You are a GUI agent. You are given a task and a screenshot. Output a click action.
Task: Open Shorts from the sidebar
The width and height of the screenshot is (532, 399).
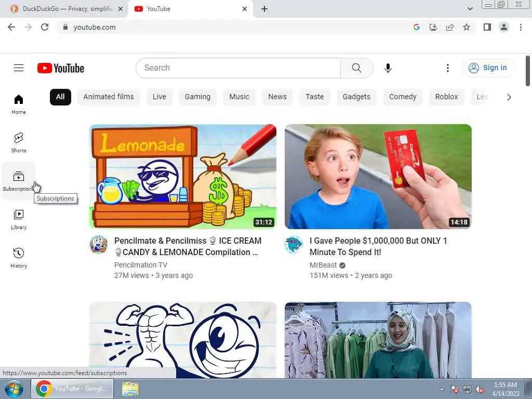point(19,142)
